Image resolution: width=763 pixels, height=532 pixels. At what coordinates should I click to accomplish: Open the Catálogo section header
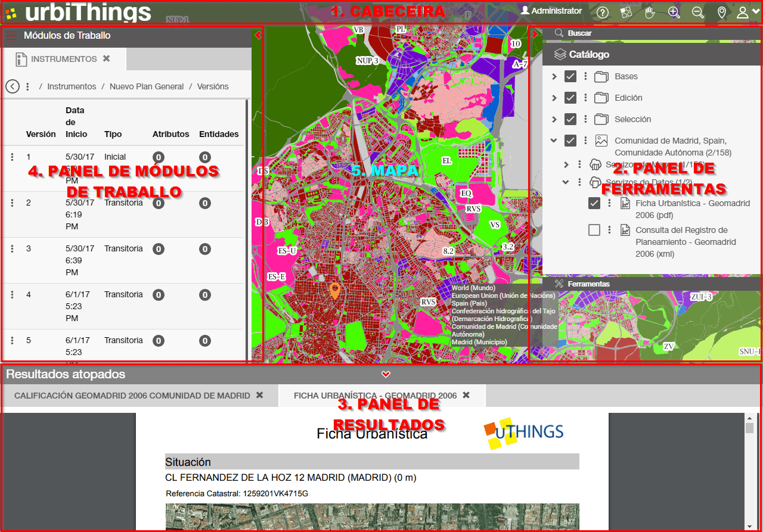pos(652,54)
